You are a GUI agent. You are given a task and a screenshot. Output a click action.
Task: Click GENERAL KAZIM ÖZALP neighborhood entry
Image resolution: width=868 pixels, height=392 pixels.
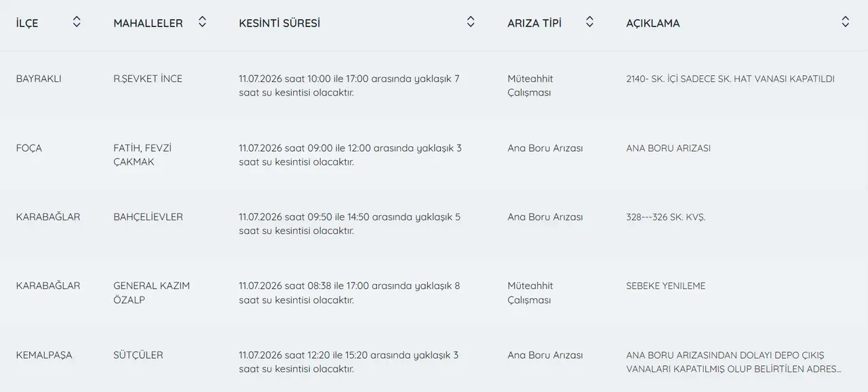(x=151, y=293)
